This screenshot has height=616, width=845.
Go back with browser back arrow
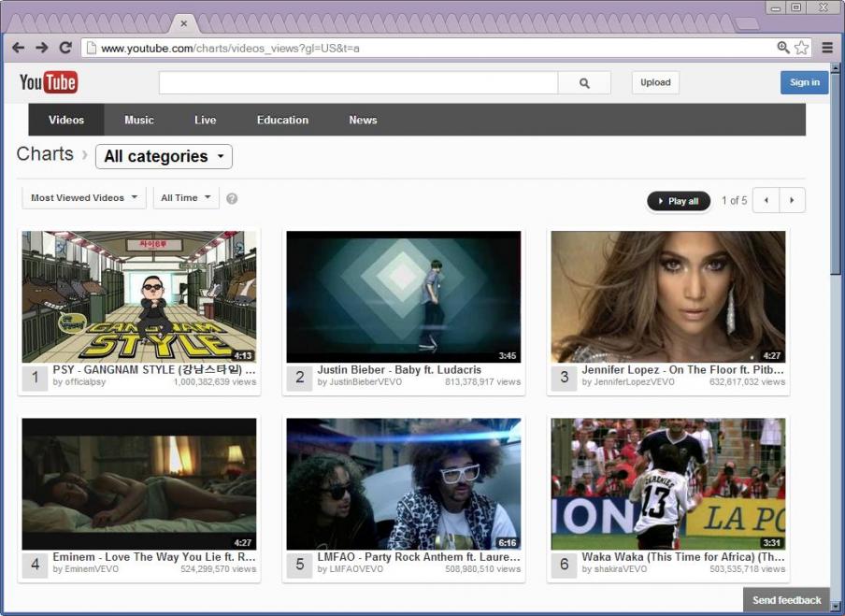(x=18, y=48)
